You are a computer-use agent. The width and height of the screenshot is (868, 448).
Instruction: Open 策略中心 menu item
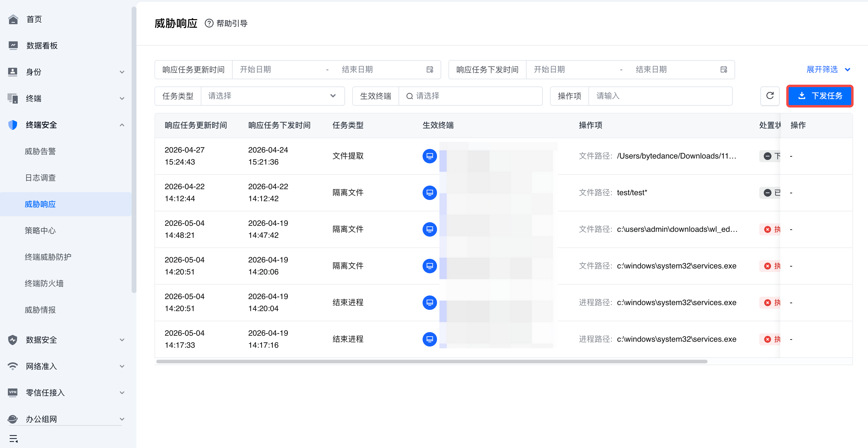click(40, 231)
